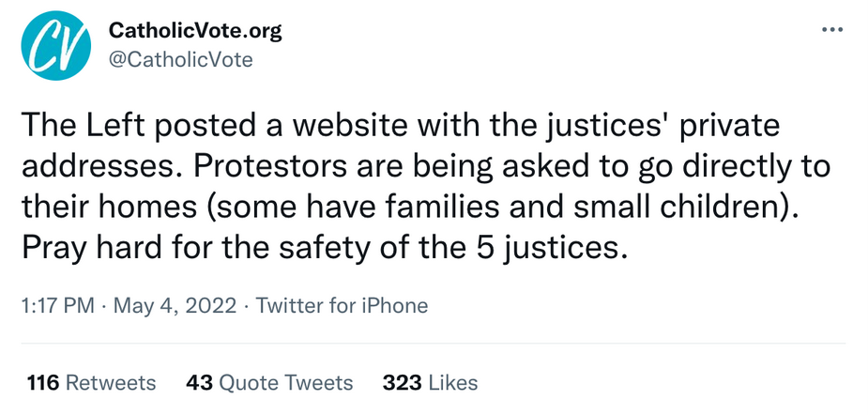Click the number 323 in stats

tap(403, 383)
